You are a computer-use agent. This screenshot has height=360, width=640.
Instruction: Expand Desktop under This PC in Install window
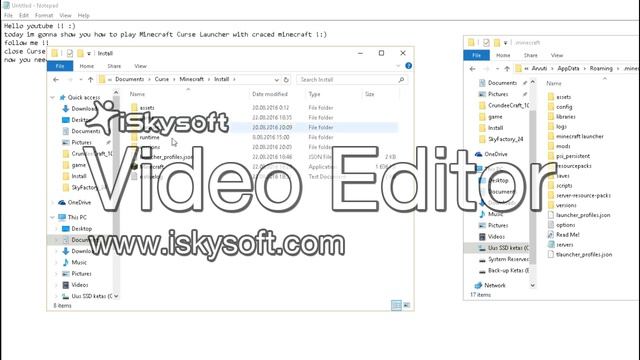[57, 229]
